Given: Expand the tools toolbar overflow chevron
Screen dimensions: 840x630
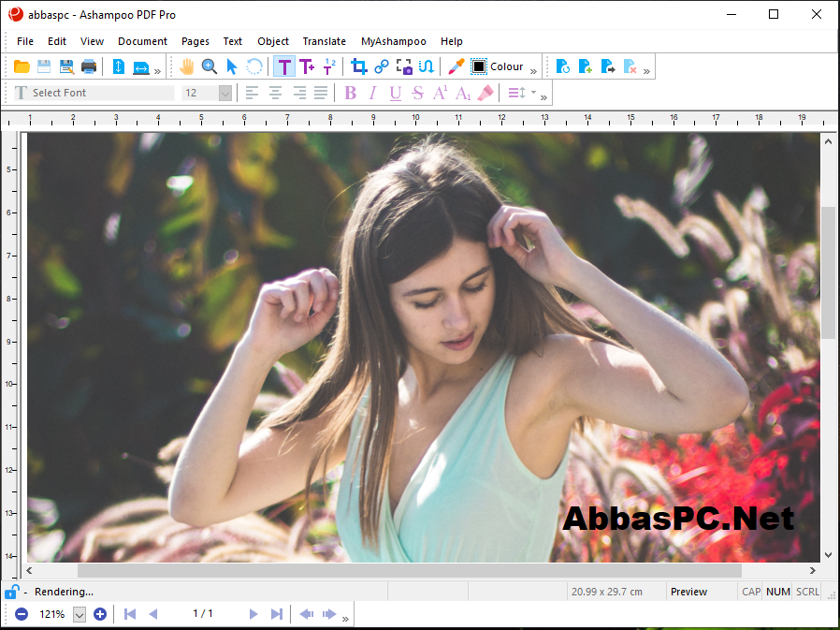Looking at the screenshot, I should pos(533,71).
